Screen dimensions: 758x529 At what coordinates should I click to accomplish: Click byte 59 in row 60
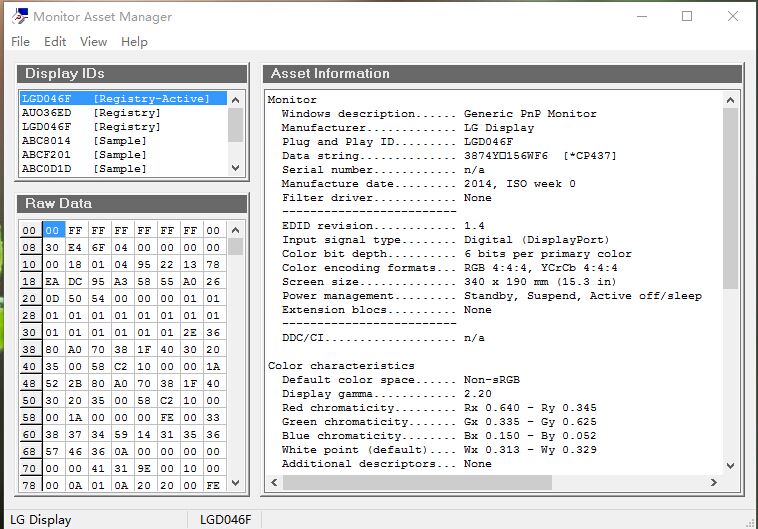pyautogui.click(x=121, y=434)
